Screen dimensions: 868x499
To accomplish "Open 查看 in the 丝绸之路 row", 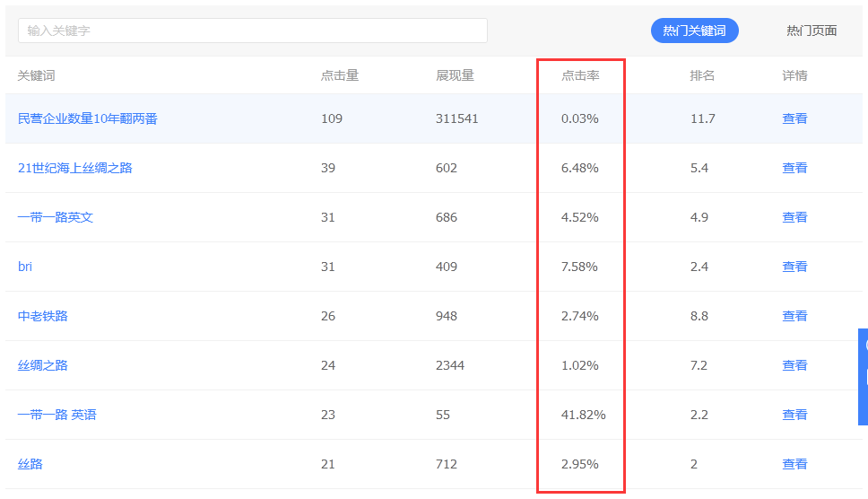I will (794, 365).
